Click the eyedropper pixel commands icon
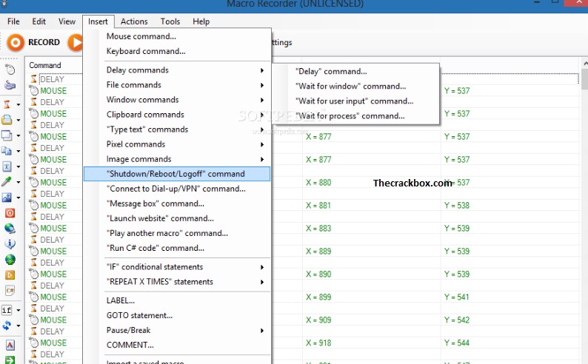 tap(7, 181)
